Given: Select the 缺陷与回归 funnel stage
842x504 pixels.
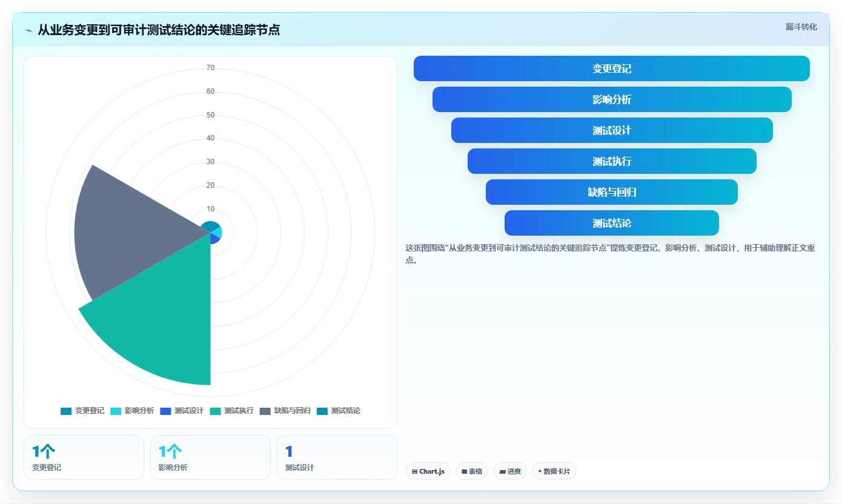Looking at the screenshot, I should point(612,192).
